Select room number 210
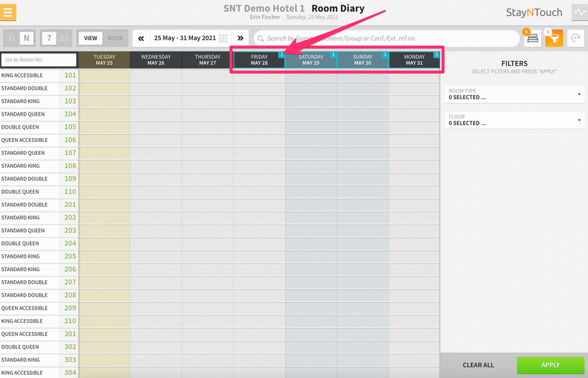588x378 pixels. coord(70,321)
